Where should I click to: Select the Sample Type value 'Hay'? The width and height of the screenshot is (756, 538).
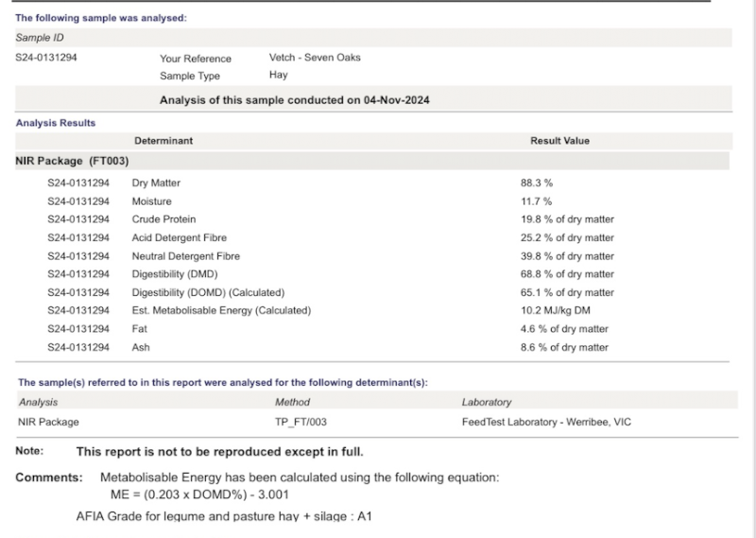[x=279, y=76]
